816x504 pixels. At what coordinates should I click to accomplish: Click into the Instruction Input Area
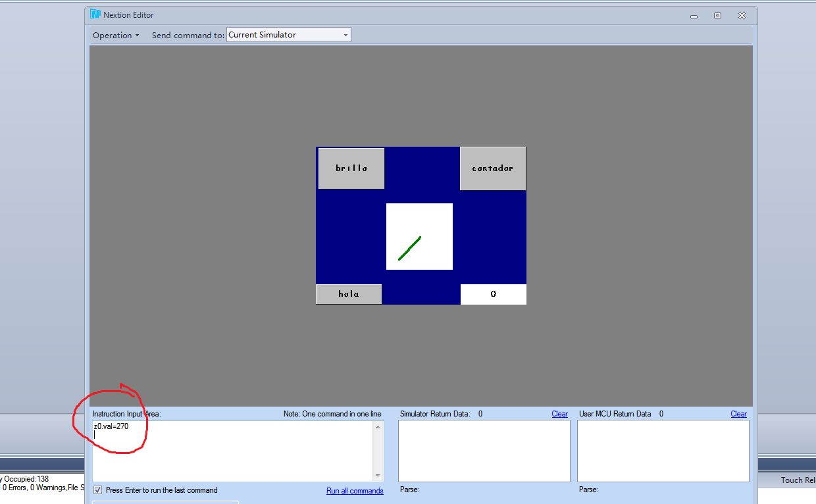233,451
